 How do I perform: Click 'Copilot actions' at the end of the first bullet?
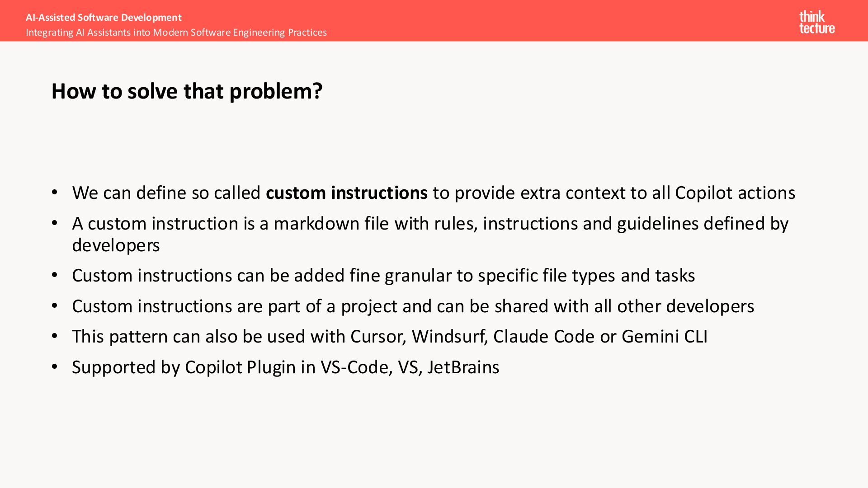coord(735,193)
